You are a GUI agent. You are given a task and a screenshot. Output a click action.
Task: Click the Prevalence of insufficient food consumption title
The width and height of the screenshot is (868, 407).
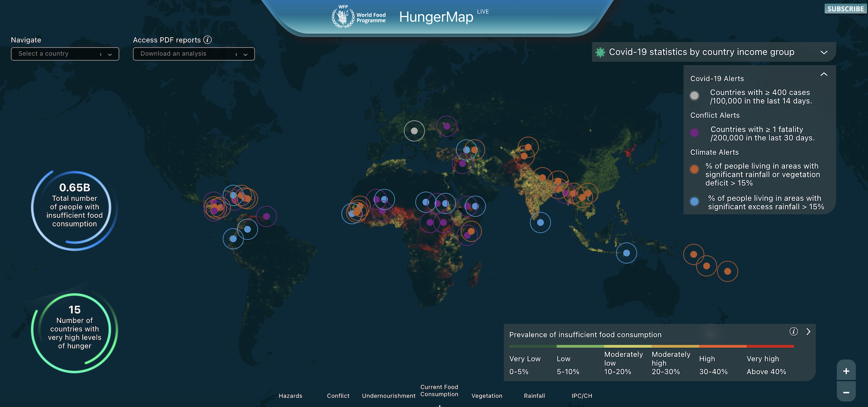(585, 335)
